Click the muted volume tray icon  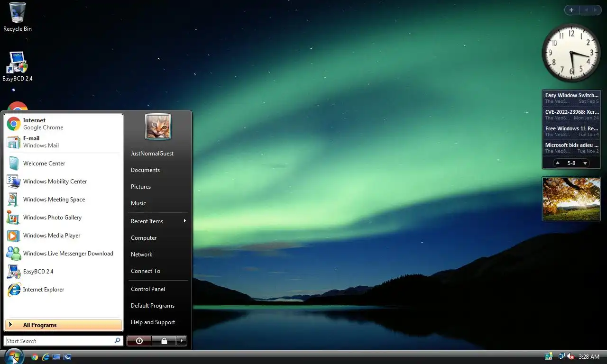[x=570, y=356]
